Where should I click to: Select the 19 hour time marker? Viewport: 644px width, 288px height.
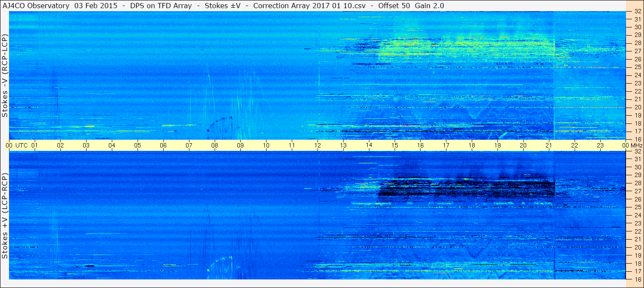pyautogui.click(x=497, y=145)
